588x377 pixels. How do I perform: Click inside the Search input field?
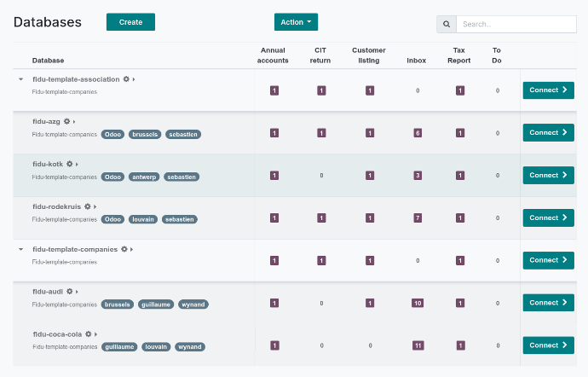tap(516, 24)
